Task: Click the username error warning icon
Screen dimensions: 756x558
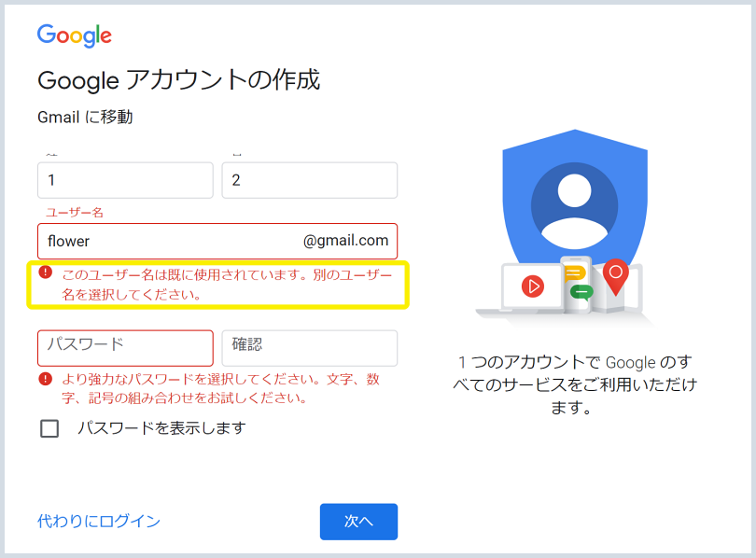Action: tap(46, 272)
